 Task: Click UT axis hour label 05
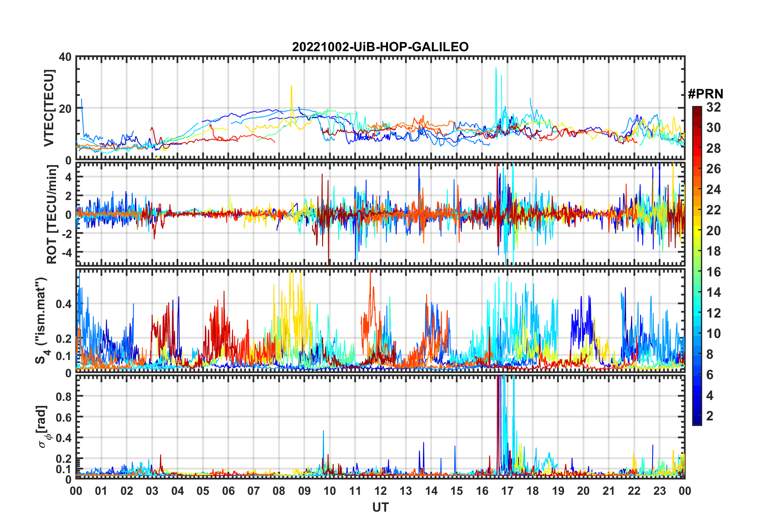click(x=203, y=491)
